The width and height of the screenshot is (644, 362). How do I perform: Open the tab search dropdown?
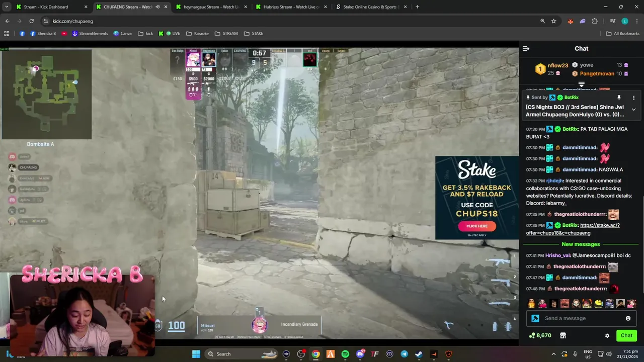coord(6,7)
